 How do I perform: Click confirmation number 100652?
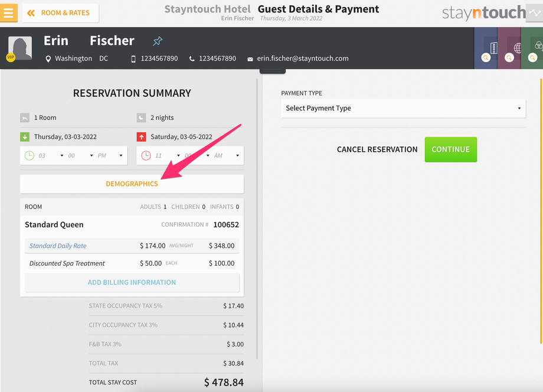[x=226, y=225]
